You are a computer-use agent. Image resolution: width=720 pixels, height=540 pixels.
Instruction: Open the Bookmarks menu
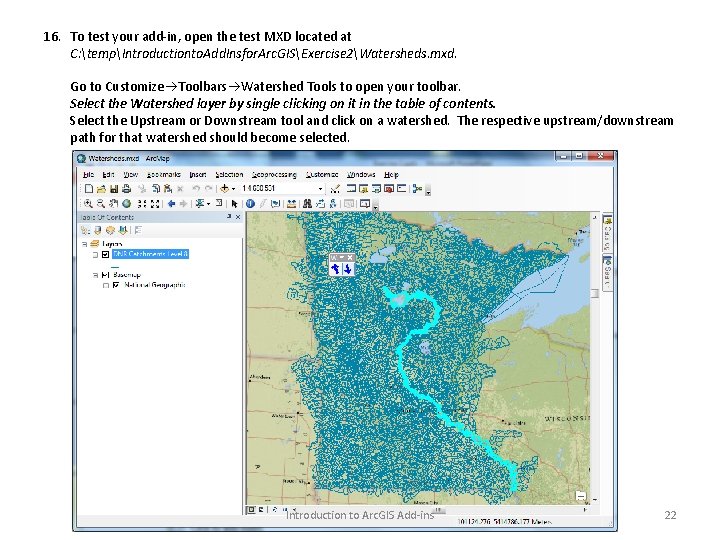click(163, 174)
